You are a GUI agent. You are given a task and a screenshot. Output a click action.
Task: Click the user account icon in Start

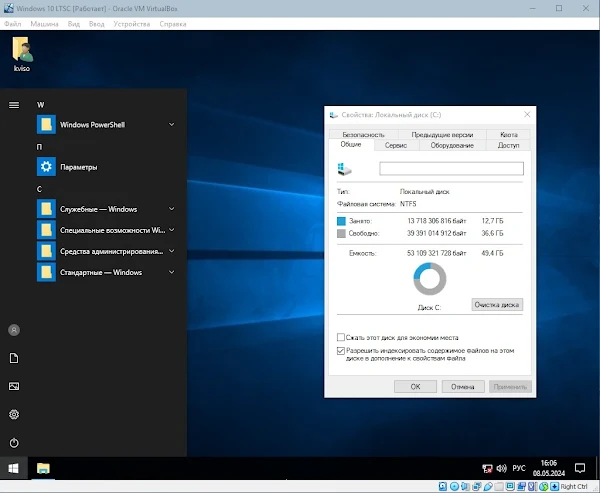pyautogui.click(x=14, y=330)
